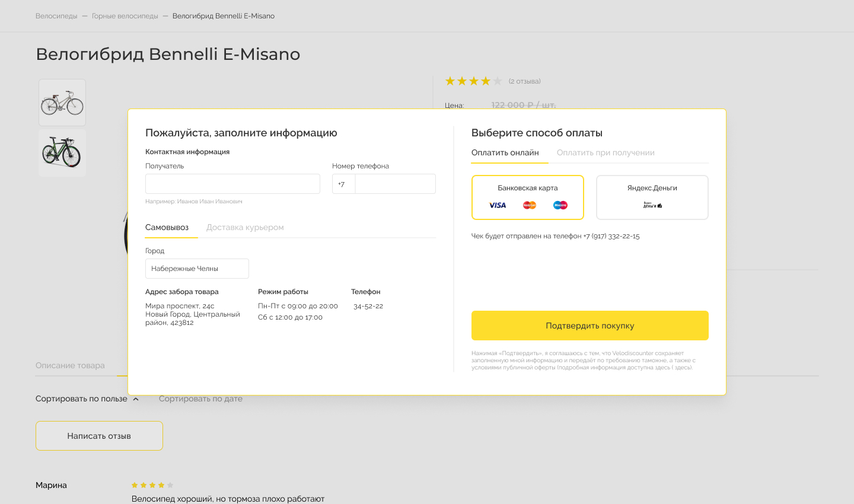Click the product rating stars near the price

coord(473,81)
